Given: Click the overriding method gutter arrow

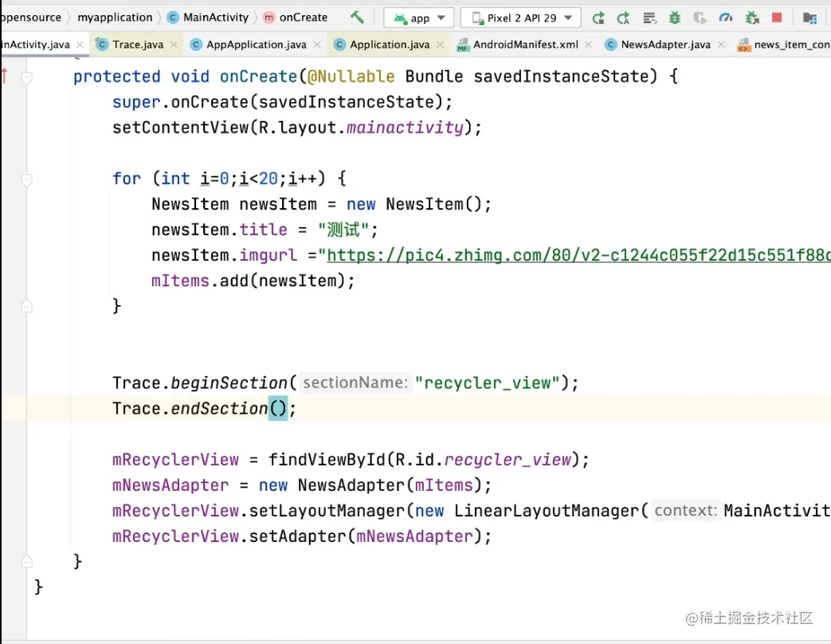Looking at the screenshot, I should [x=5, y=76].
